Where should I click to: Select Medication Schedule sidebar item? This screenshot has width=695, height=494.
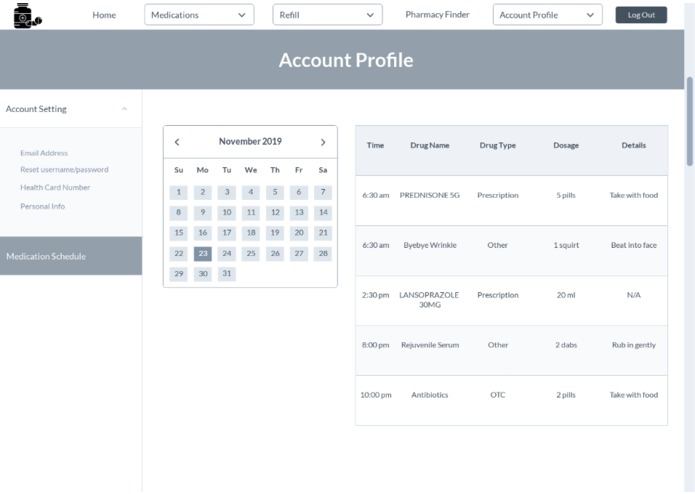click(x=71, y=256)
